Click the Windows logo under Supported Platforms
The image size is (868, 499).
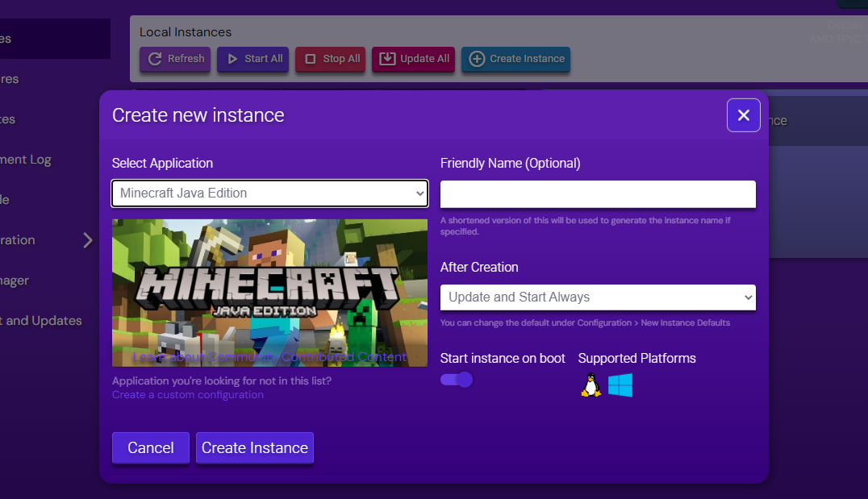[620, 385]
